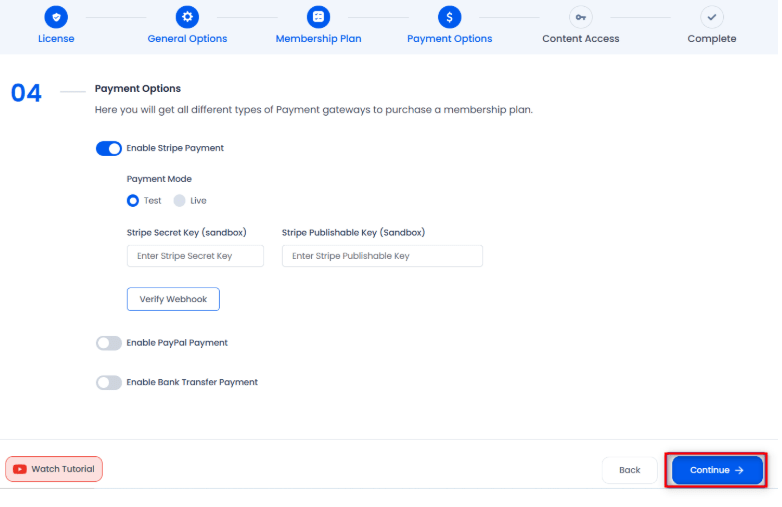The height and width of the screenshot is (507, 782).
Task: Focus the Stripe Secret Key field
Action: (195, 256)
